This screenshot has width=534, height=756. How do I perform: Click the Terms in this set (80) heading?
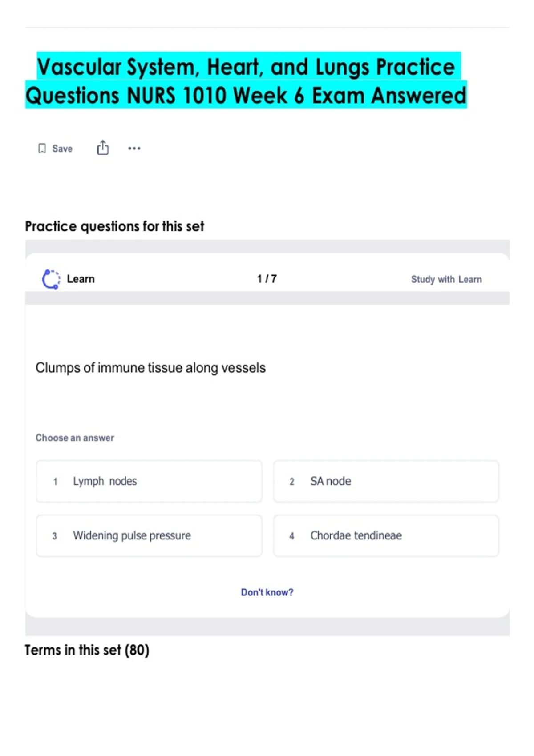87,650
